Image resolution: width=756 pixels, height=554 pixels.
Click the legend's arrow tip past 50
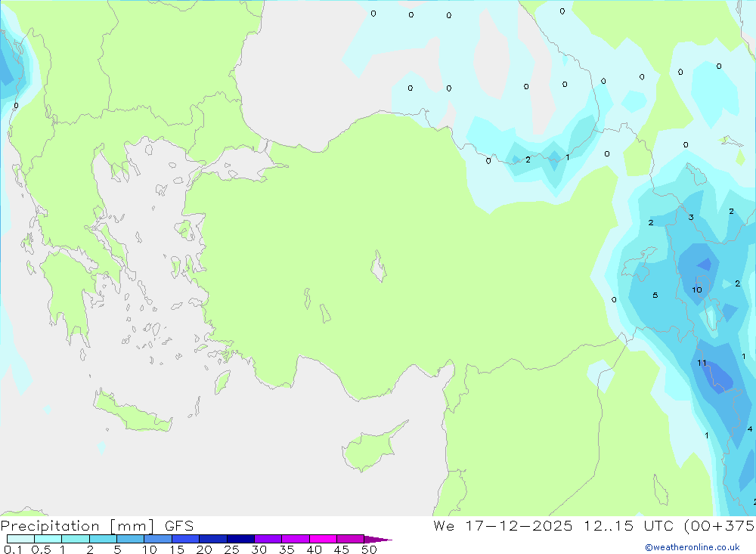pyautogui.click(x=382, y=540)
